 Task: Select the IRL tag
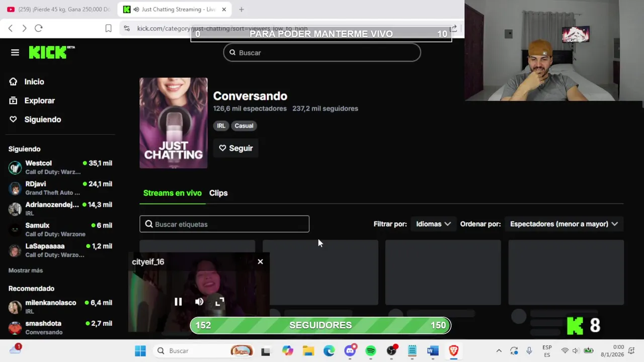tap(221, 126)
